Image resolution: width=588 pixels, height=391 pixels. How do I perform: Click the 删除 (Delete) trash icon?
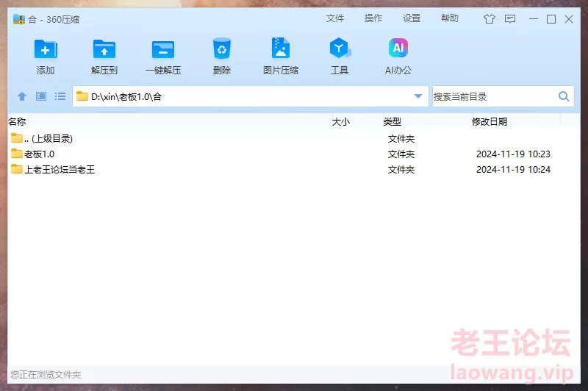(222, 49)
